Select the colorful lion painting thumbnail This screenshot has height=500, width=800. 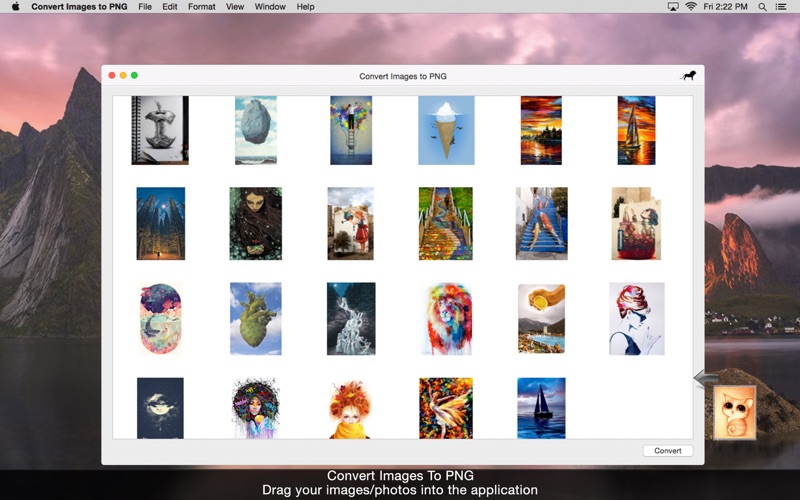click(x=447, y=319)
